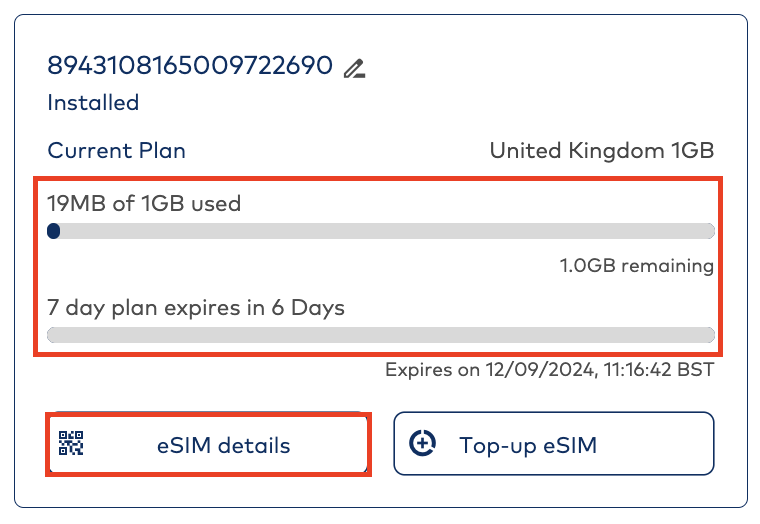
Task: Click the plan expiry progress bar
Action: click(x=380, y=335)
